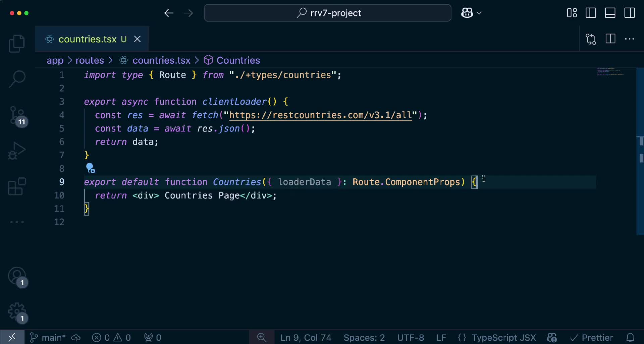Click the Prettier status bar button
Screen dimensions: 644x344
[x=592, y=338]
